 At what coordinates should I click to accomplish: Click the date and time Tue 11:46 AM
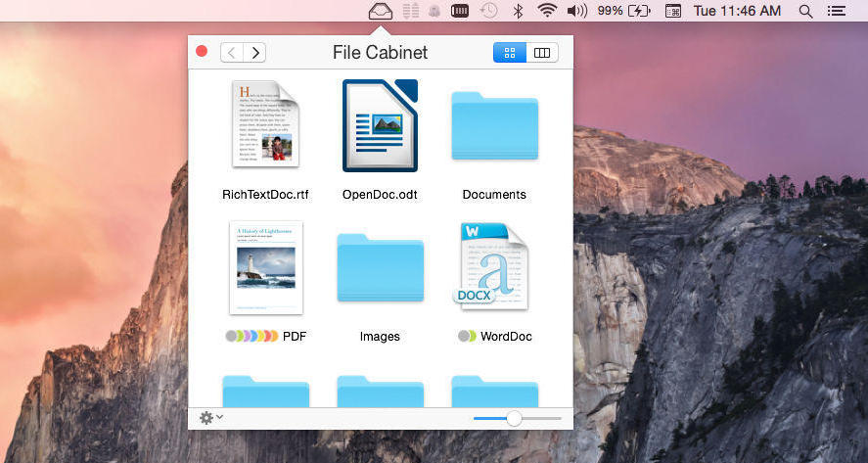[737, 11]
